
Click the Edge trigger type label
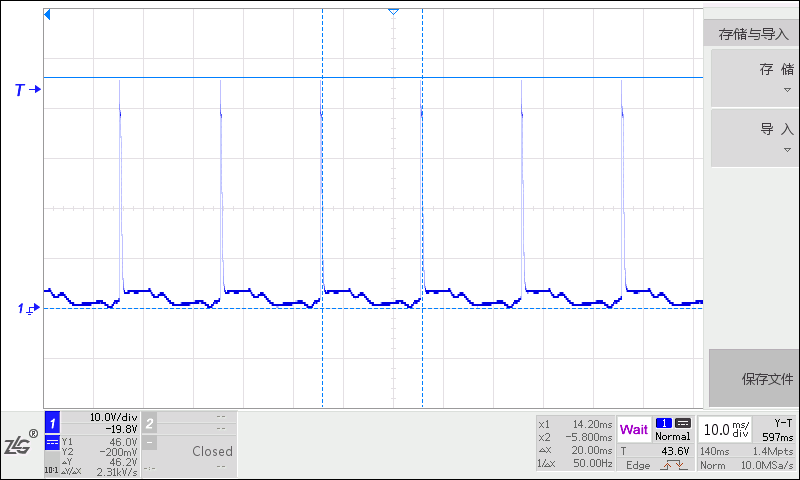pos(638,465)
